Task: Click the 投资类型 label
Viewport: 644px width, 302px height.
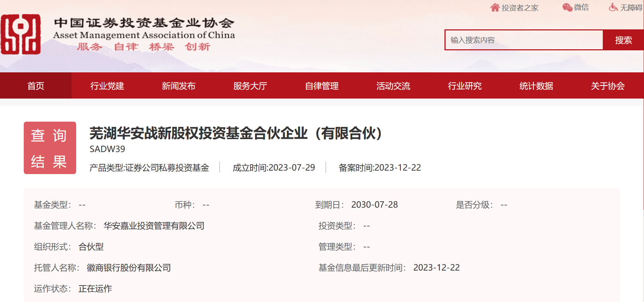Action: 337,226
